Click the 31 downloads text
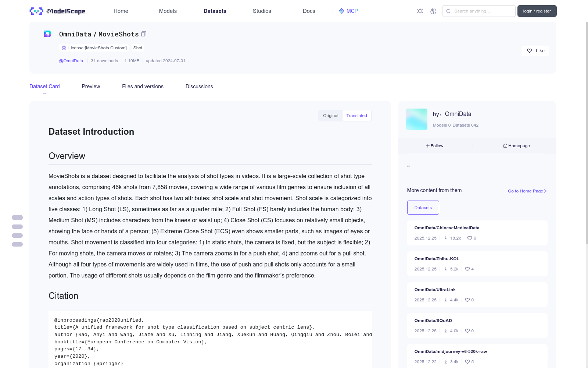This screenshot has width=588, height=368. [x=104, y=61]
